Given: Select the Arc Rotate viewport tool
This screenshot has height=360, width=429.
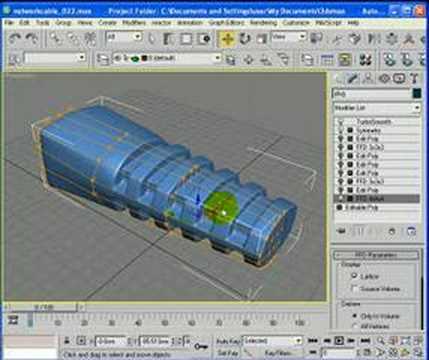Looking at the screenshot, I should point(406,352).
